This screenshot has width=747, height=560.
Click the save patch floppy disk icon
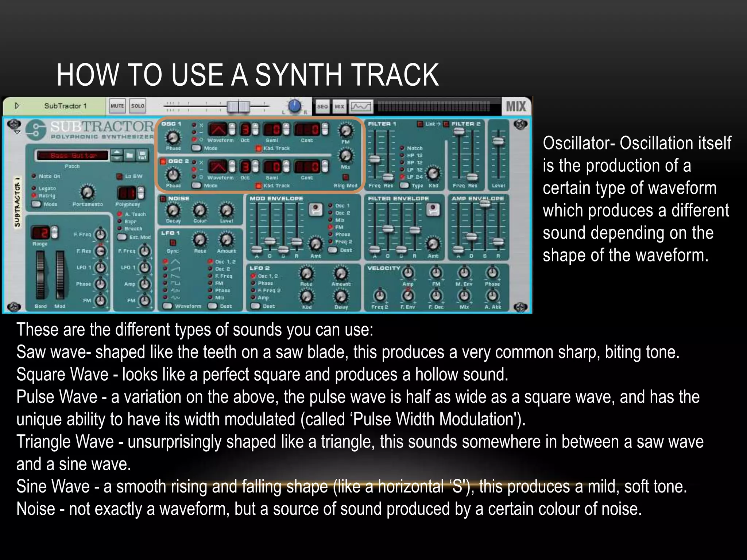pos(142,155)
